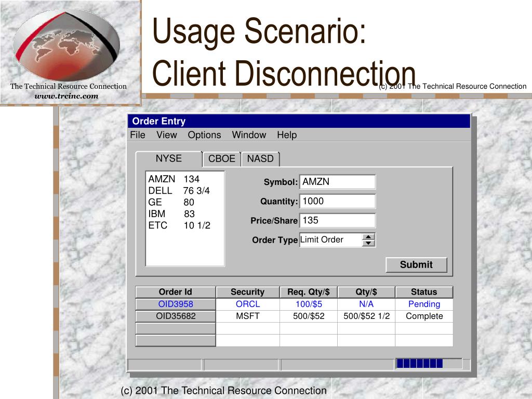Click the 100/$5 requested quantity cell

pyautogui.click(x=309, y=304)
